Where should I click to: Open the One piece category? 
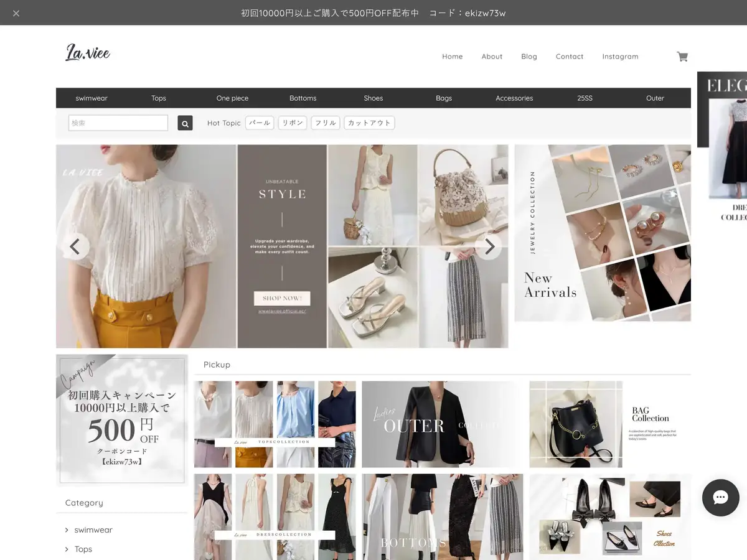[x=232, y=98]
